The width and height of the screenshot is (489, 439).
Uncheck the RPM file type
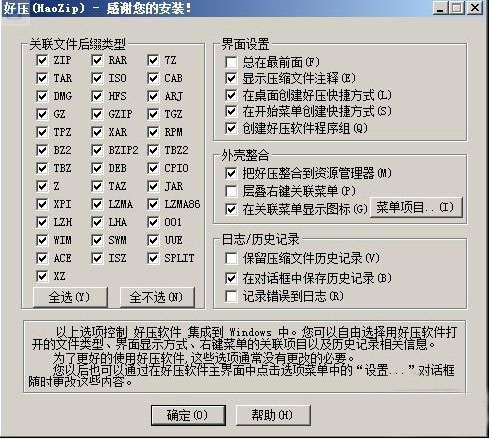pos(153,132)
